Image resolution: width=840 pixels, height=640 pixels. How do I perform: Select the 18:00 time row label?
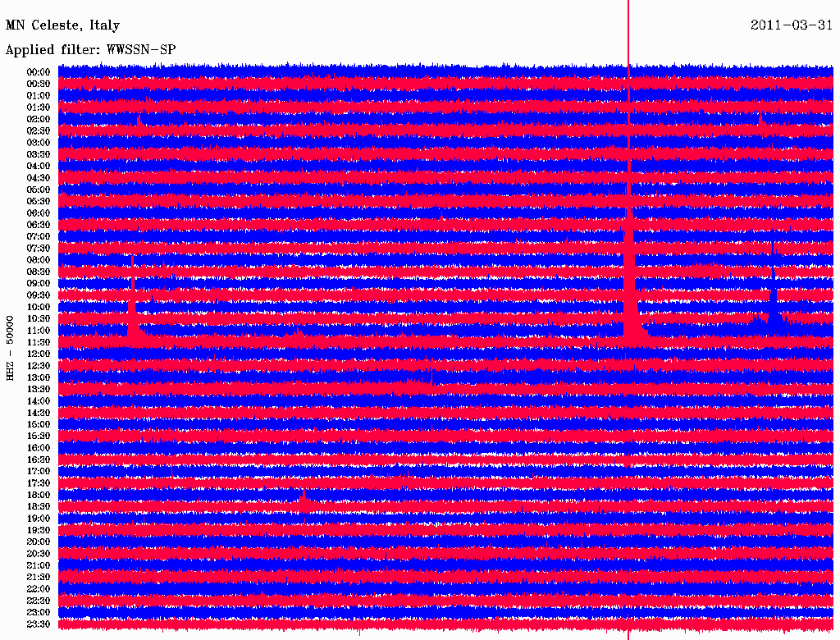[39, 495]
